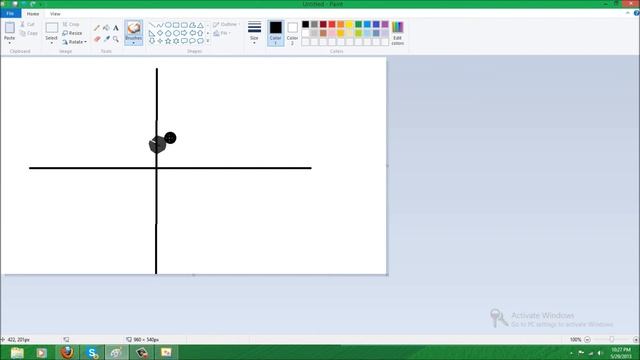Screen dimensions: 640x360
Task: Click the Paste clipboard icon
Action: tap(9, 28)
